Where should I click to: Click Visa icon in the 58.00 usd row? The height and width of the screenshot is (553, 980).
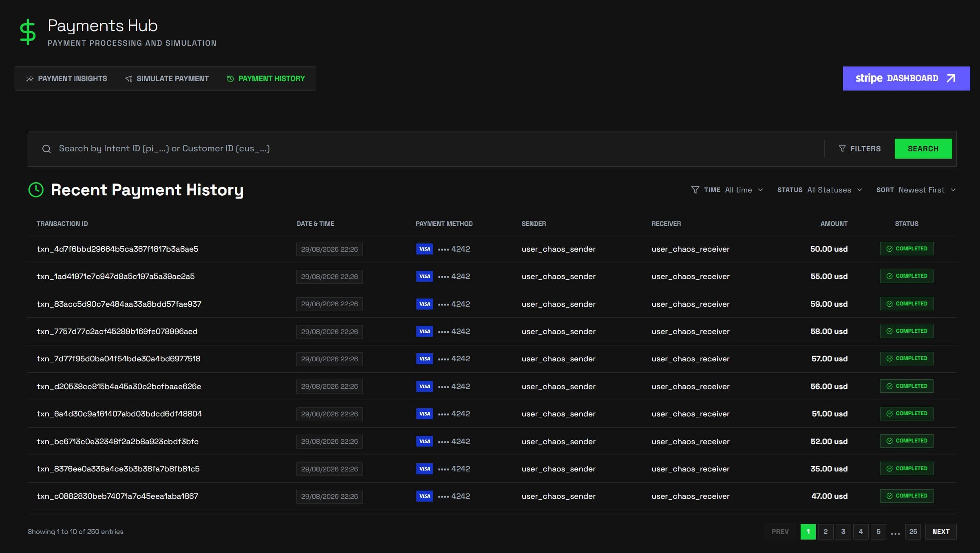424,331
